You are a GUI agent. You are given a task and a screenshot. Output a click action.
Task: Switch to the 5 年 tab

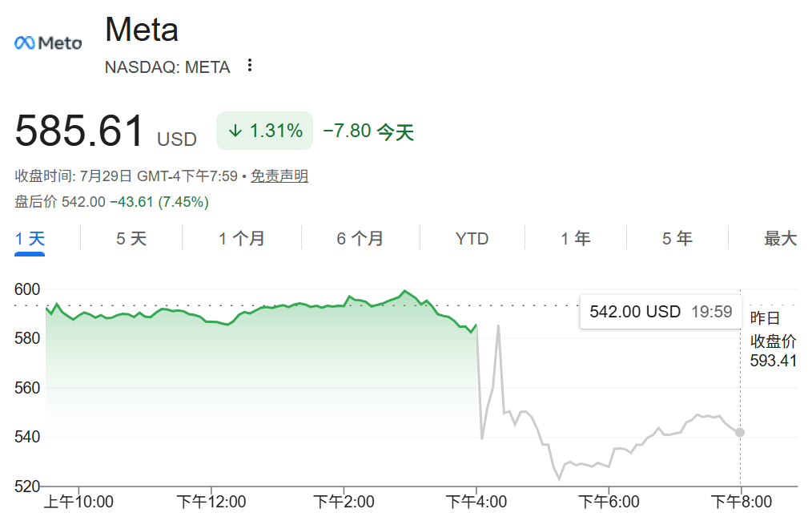point(677,239)
